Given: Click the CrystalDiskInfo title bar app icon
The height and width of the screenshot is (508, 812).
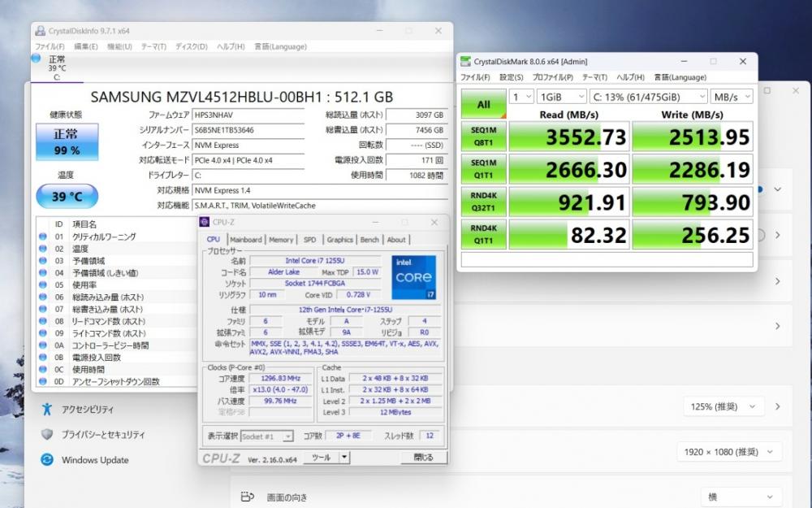Looking at the screenshot, I should tap(41, 31).
